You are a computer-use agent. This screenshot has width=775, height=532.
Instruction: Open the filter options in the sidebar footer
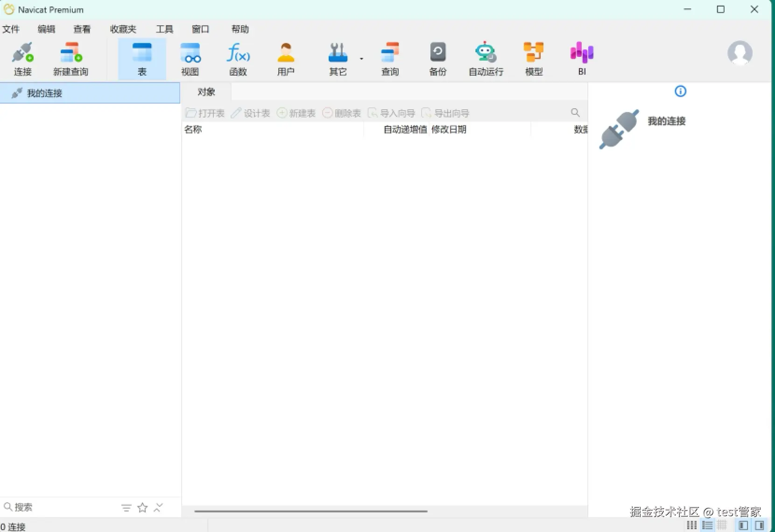coord(126,507)
